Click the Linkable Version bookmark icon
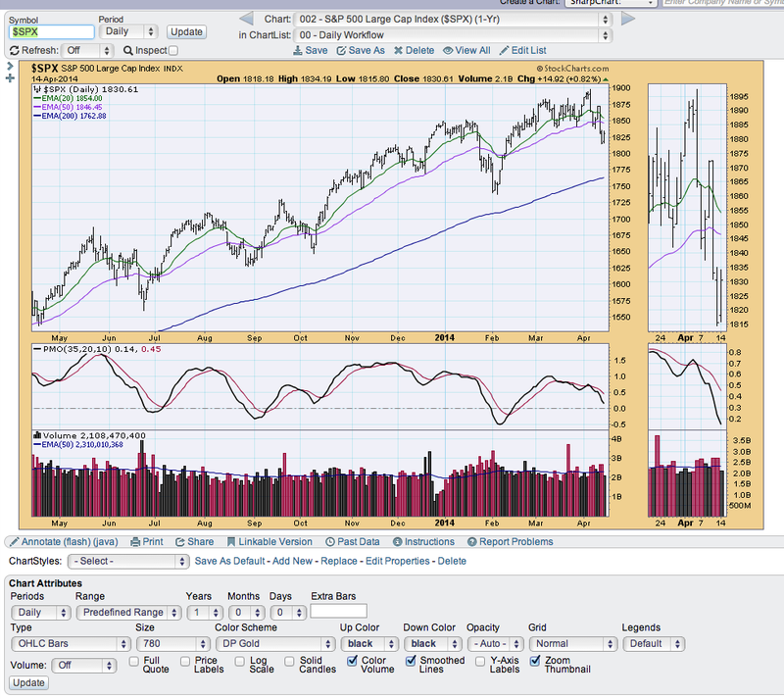 231,542
